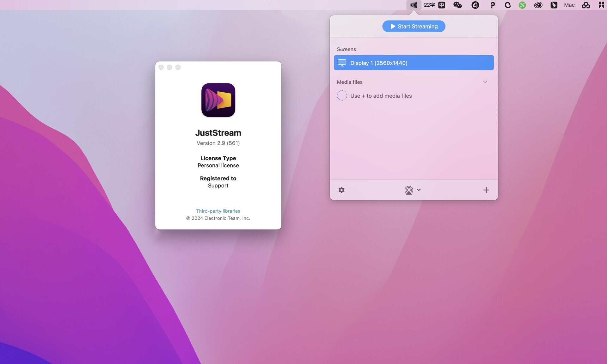Click the 22字 word counter menu item
607x364 pixels.
point(429,5)
